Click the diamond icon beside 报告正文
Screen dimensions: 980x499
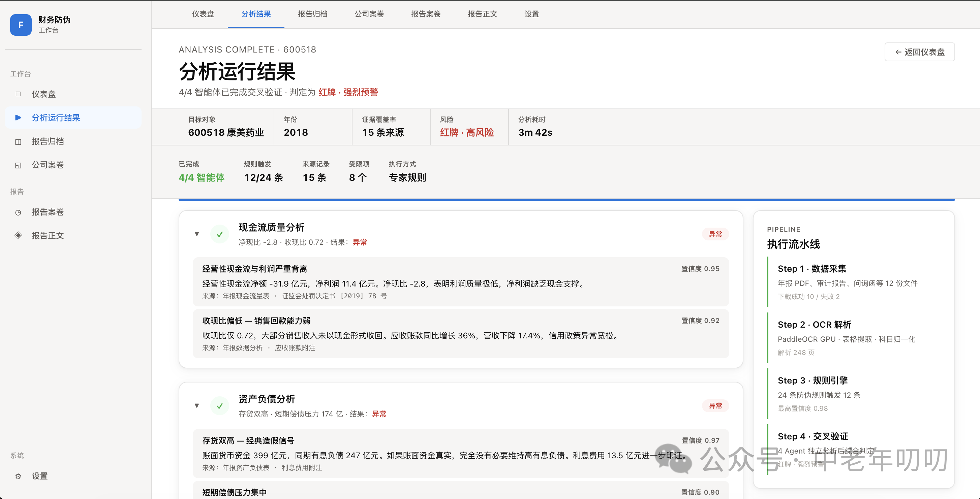[18, 235]
